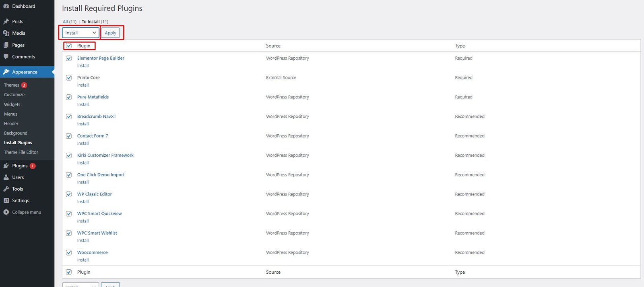Click the Media library icon

(x=6, y=33)
